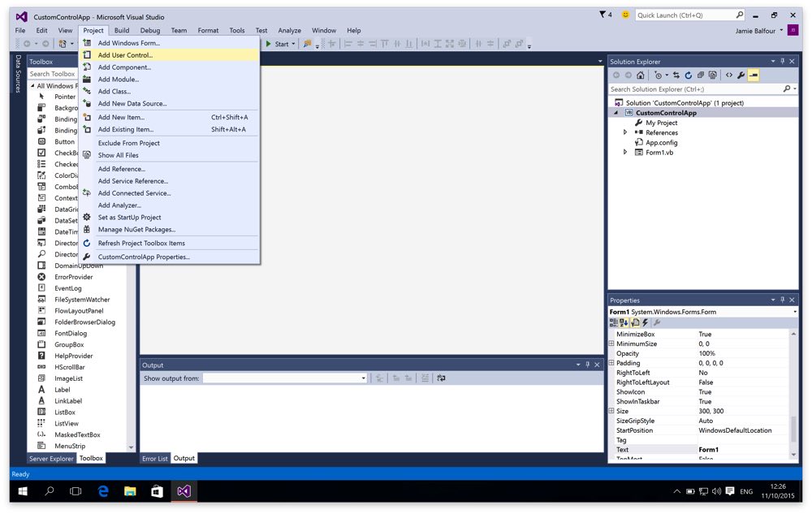Collapse the CustomControlApp project node
812x514 pixels.
pyautogui.click(x=616, y=113)
